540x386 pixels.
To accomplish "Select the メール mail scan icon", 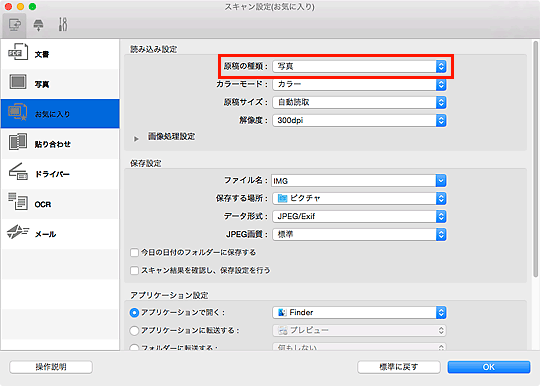I will click(x=18, y=232).
